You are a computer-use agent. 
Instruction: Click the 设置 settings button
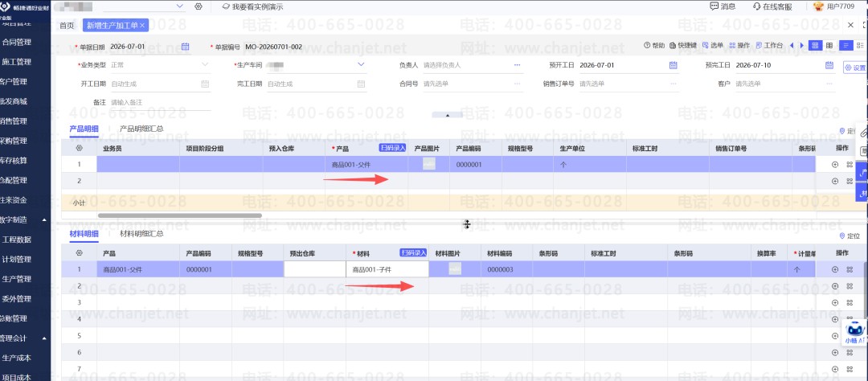[x=854, y=68]
